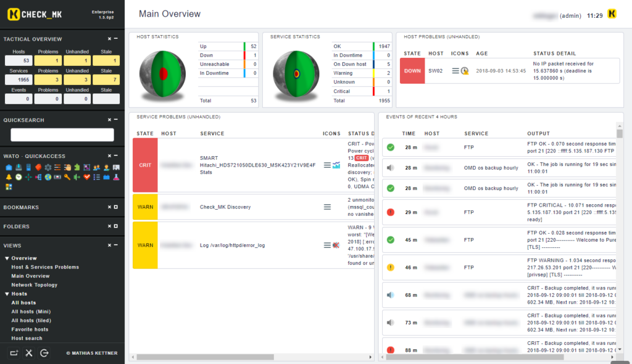Expand the Folders snapin
Screen dimensions: 632x364
coord(115,226)
